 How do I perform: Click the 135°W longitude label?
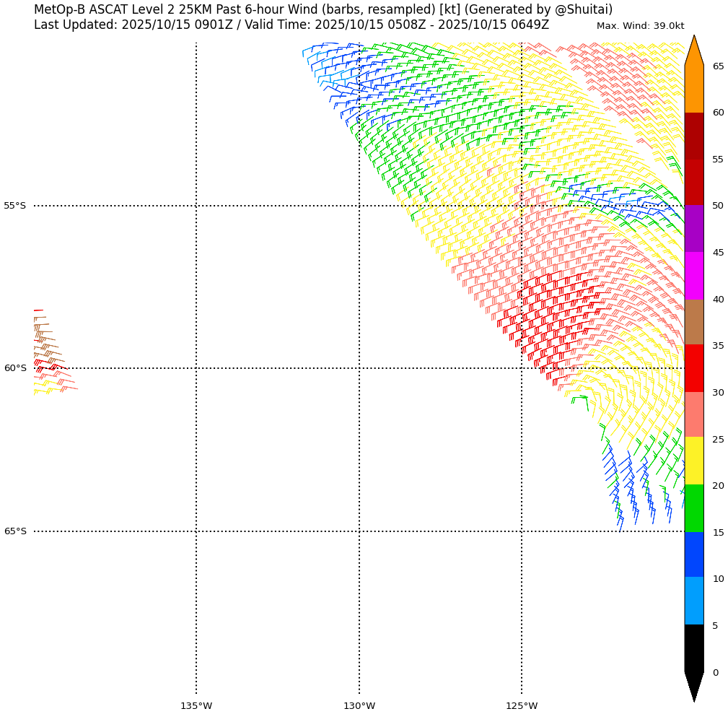coord(196,705)
